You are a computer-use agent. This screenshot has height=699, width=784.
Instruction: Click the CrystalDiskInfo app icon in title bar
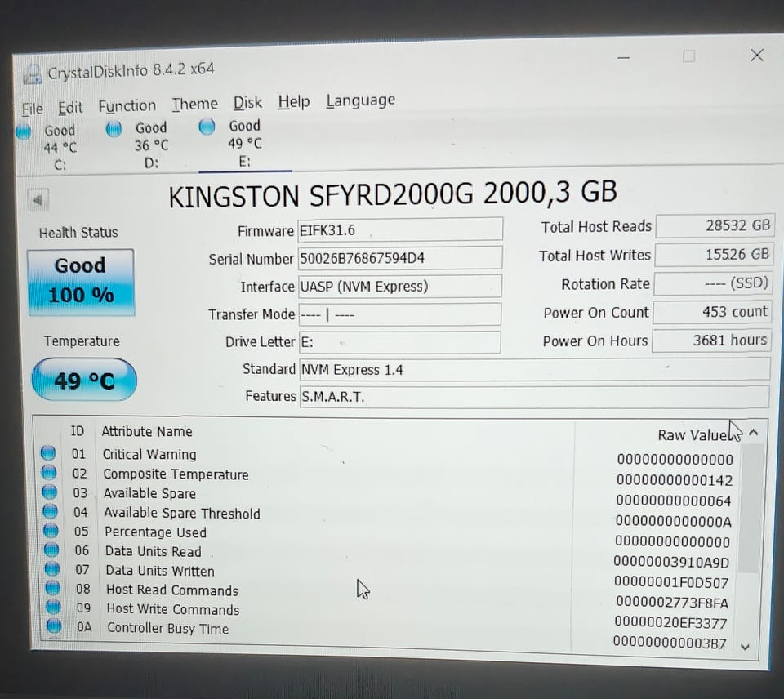pos(33,74)
